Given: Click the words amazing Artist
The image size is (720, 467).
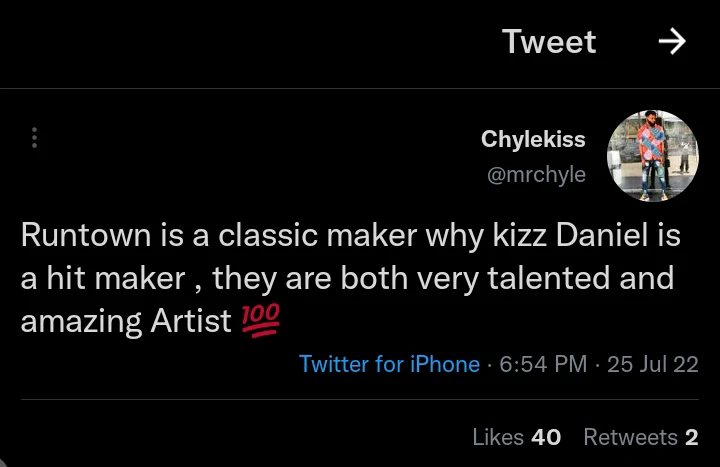Looking at the screenshot, I should 126,321.
